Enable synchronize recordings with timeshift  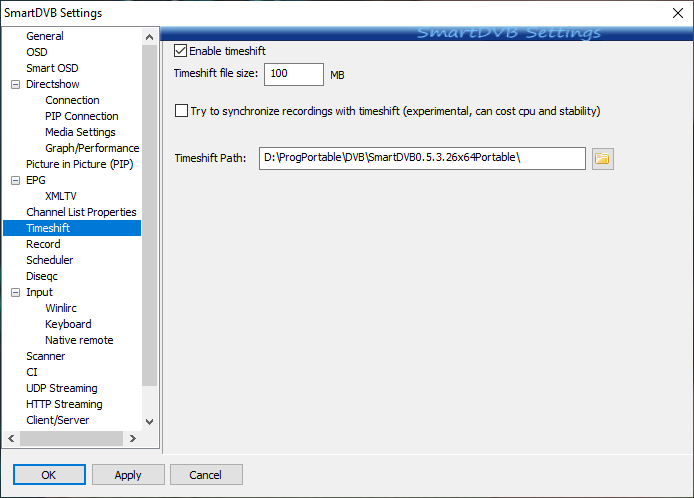[x=181, y=111]
